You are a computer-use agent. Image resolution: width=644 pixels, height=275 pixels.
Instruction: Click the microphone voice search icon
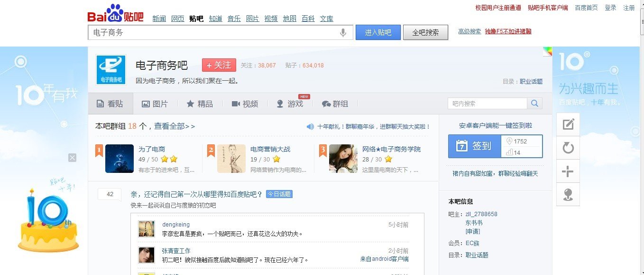click(343, 33)
